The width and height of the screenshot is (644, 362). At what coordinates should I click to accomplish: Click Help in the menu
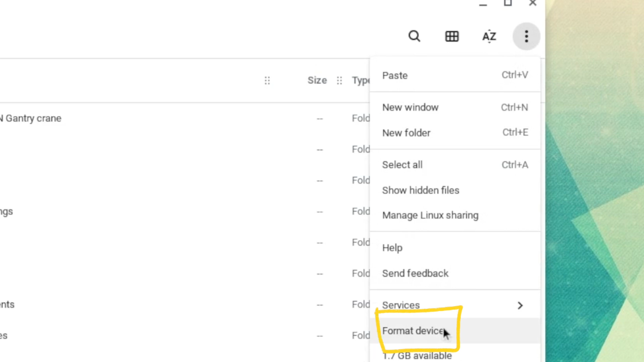click(392, 248)
